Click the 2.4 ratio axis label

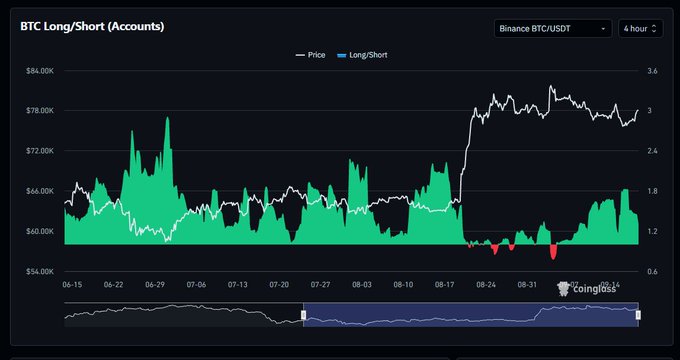tap(652, 151)
